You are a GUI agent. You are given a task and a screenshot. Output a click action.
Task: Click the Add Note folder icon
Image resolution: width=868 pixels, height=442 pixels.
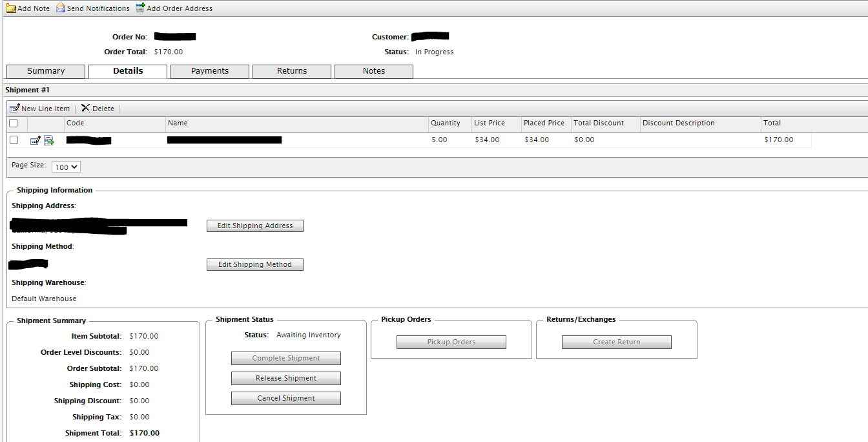pyautogui.click(x=11, y=8)
